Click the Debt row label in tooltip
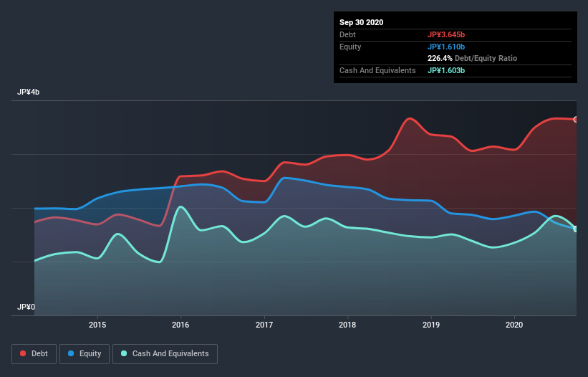The width and height of the screenshot is (588, 377). coord(347,34)
